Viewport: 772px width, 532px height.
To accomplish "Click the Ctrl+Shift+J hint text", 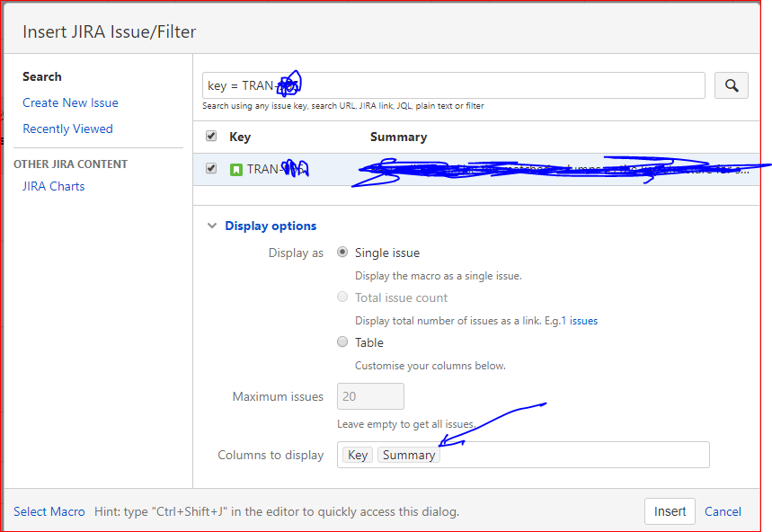I will tap(277, 512).
